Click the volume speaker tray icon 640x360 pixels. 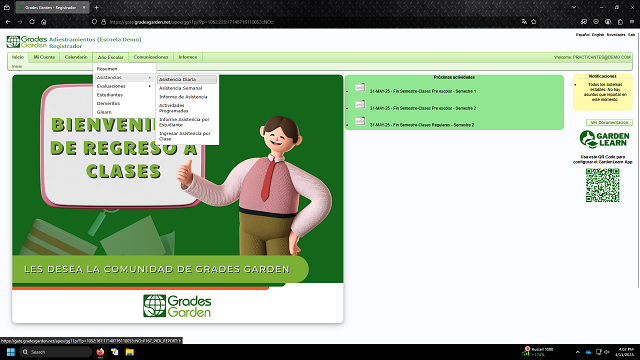point(607,352)
